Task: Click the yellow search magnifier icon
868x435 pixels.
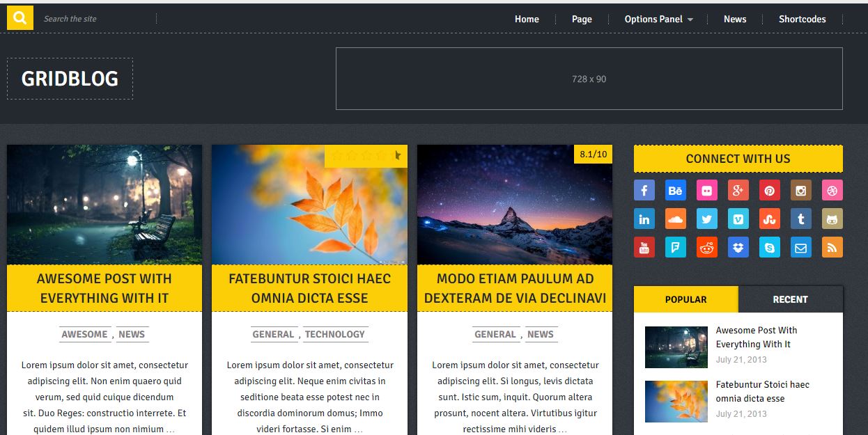Action: 20,18
